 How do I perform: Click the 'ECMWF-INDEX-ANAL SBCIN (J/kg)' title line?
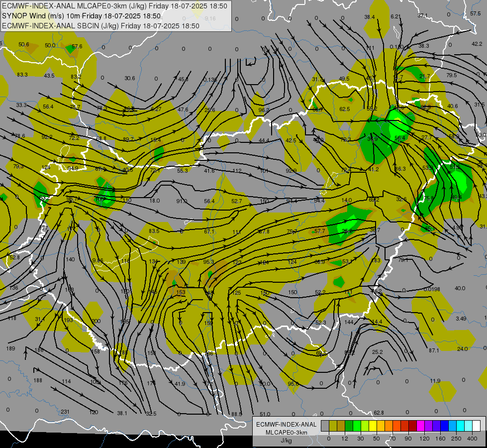[x=60, y=26]
